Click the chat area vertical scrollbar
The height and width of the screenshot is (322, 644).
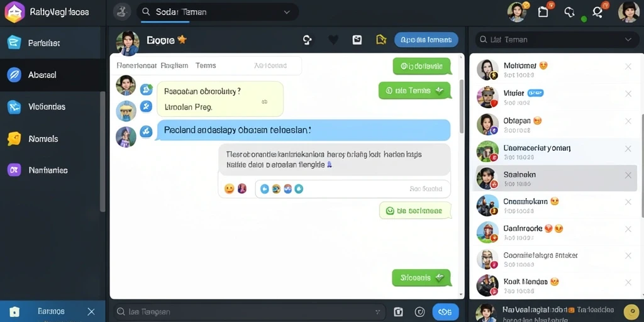tap(461, 106)
